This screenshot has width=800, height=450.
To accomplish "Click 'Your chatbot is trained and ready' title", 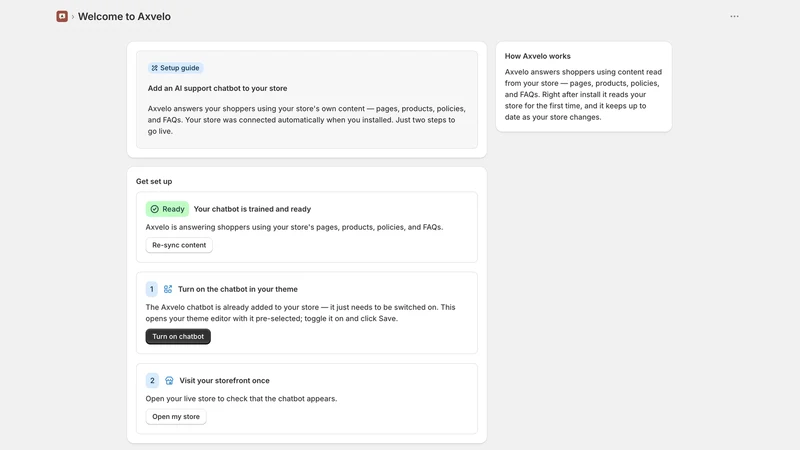I will (252, 209).
